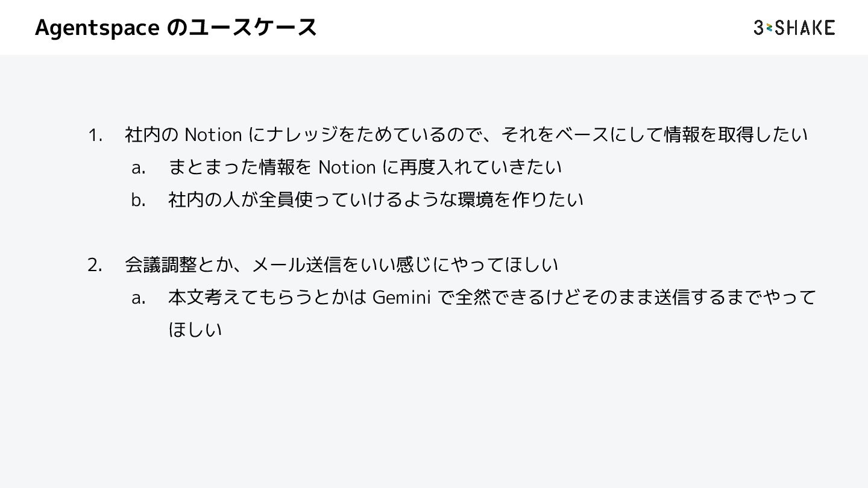The width and height of the screenshot is (868, 488).
Task: Click the 'a.' marker under item 2
Action: point(139,297)
